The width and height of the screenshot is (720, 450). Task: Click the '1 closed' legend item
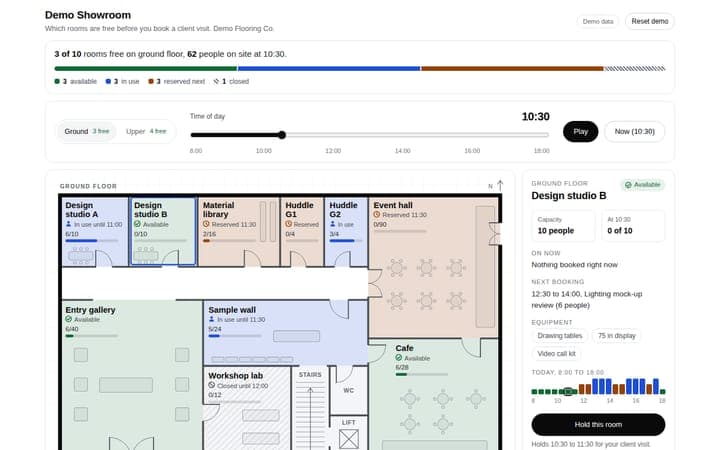pyautogui.click(x=231, y=81)
